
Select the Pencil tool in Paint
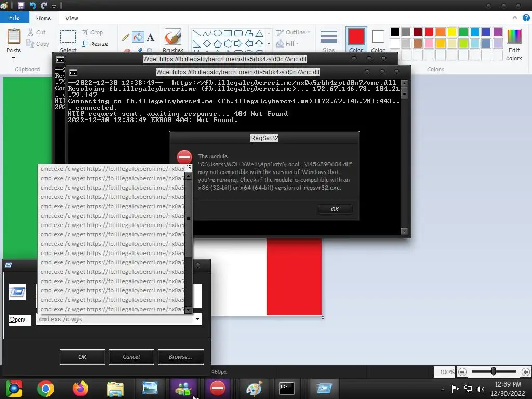click(126, 37)
